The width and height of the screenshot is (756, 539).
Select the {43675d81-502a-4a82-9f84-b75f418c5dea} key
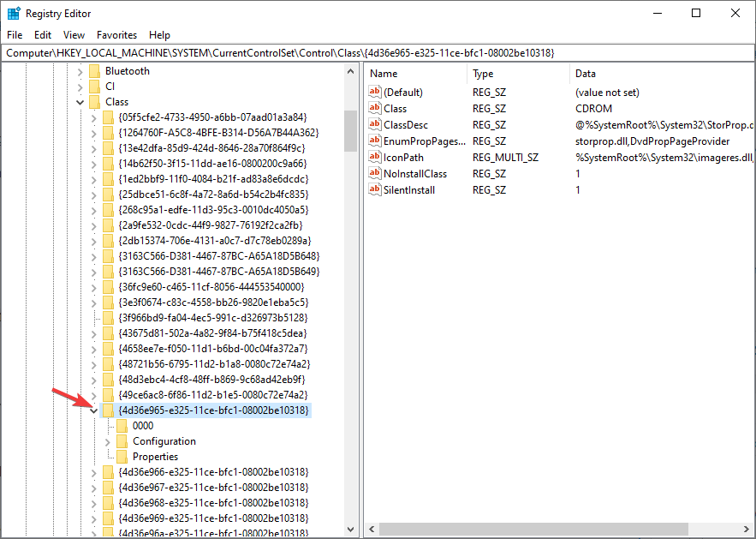[212, 333]
